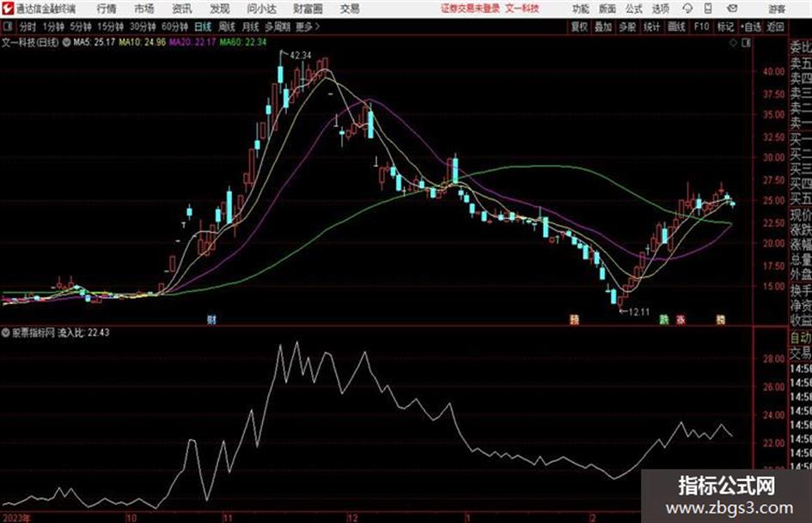Image resolution: width=812 pixels, height=523 pixels.
Task: Open the 功能 menu
Action: point(581,9)
